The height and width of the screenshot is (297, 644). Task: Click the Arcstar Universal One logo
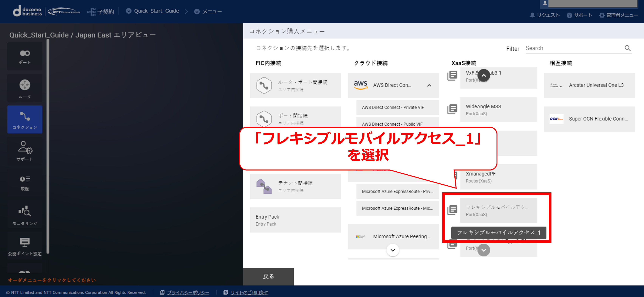556,85
